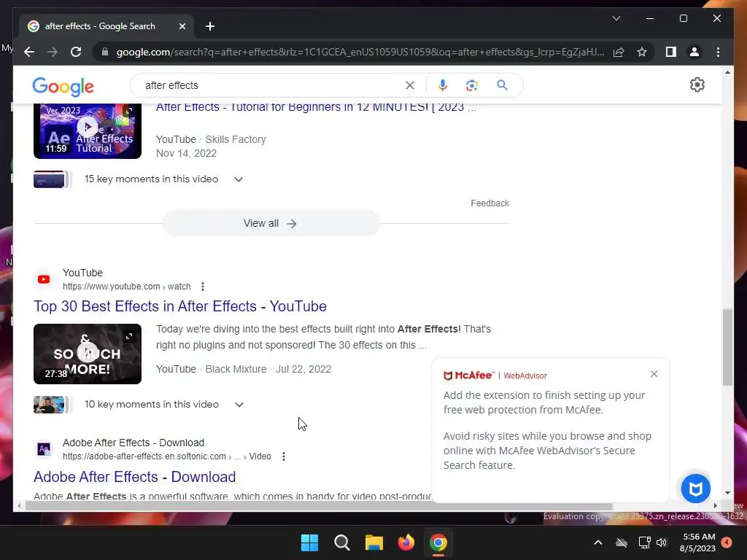This screenshot has height=560, width=747.
Task: Open a new browser tab
Action: pos(210,26)
